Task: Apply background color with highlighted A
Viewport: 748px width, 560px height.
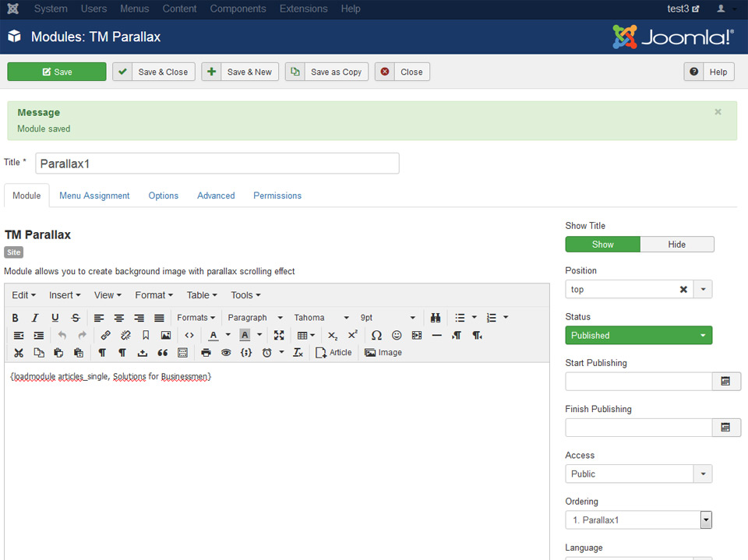Action: click(245, 336)
